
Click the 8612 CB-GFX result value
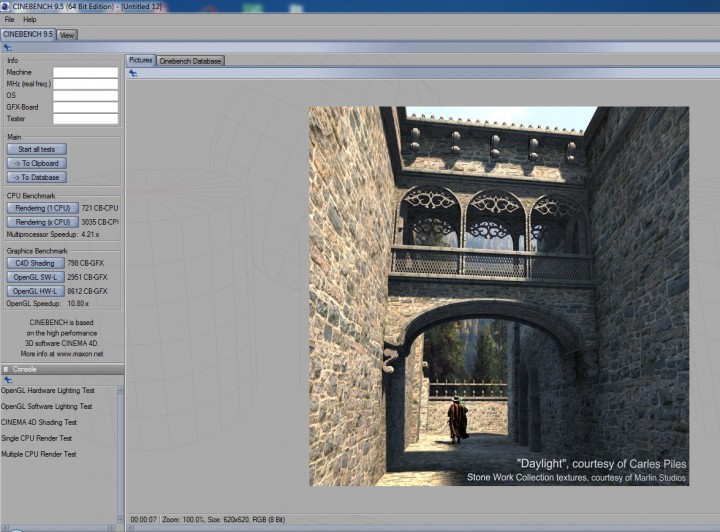87,291
